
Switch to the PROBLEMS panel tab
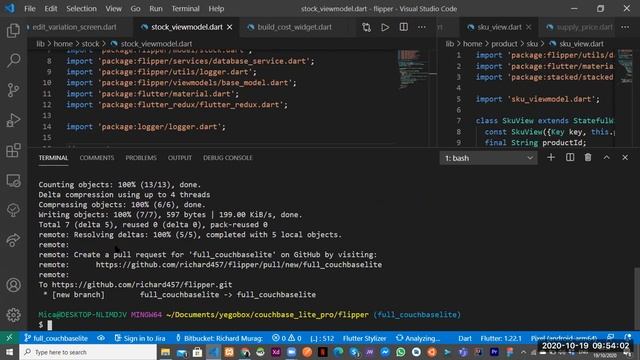coord(141,158)
